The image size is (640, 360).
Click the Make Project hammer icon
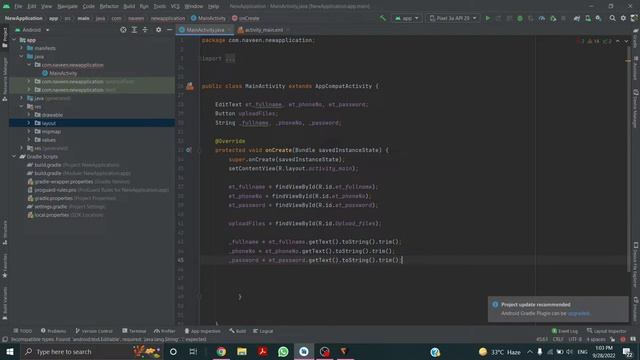[382, 18]
